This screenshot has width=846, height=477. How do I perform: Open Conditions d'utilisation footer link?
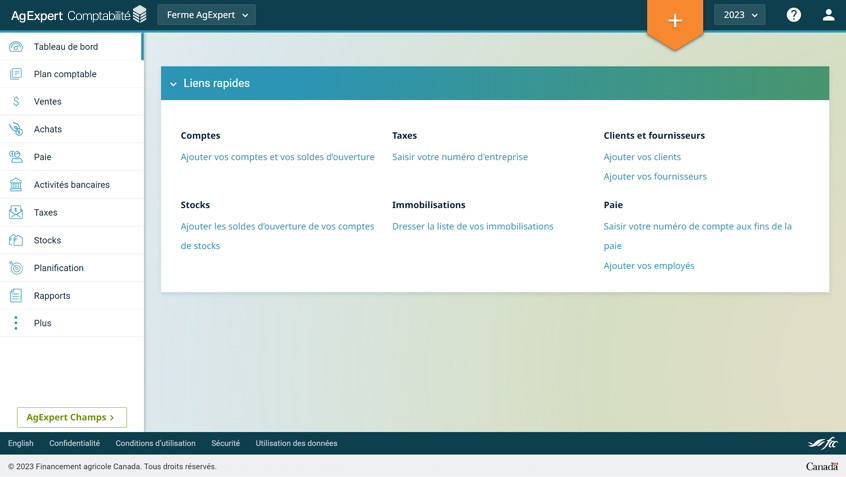pos(155,443)
